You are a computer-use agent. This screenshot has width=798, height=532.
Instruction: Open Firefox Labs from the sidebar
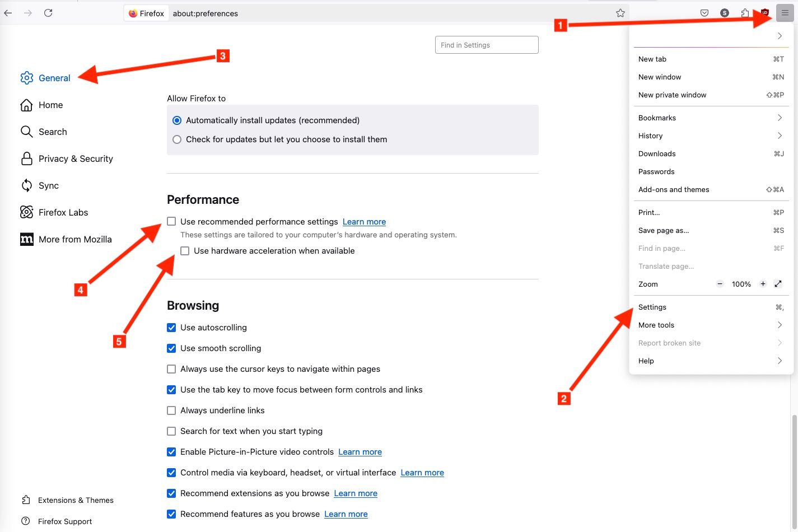pyautogui.click(x=63, y=212)
